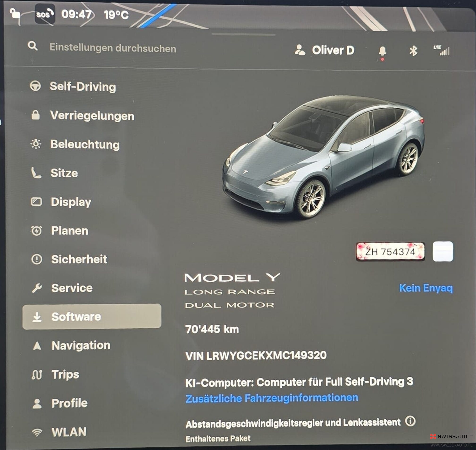Tap the 09:47 clock in status bar
The width and height of the screenshot is (476, 450).
(x=76, y=14)
